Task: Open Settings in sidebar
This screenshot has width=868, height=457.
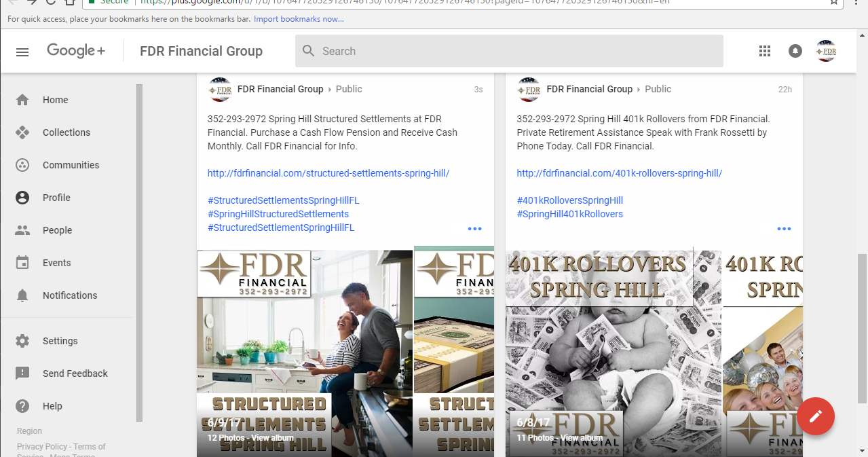Action: tap(60, 341)
